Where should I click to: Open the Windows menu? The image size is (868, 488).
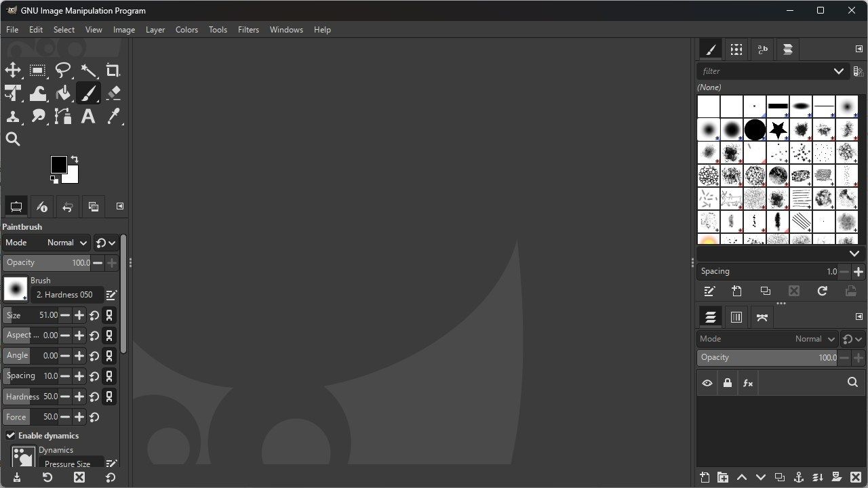[x=286, y=30]
